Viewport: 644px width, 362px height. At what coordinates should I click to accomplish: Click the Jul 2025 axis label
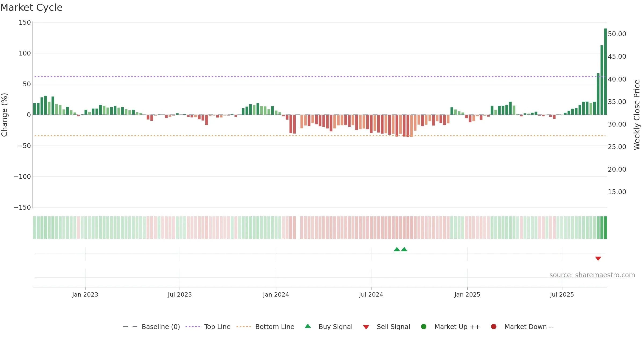click(x=562, y=295)
